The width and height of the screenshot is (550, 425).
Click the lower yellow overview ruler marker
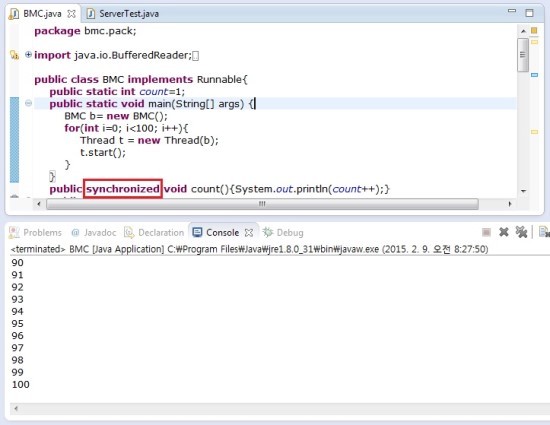pos(534,132)
